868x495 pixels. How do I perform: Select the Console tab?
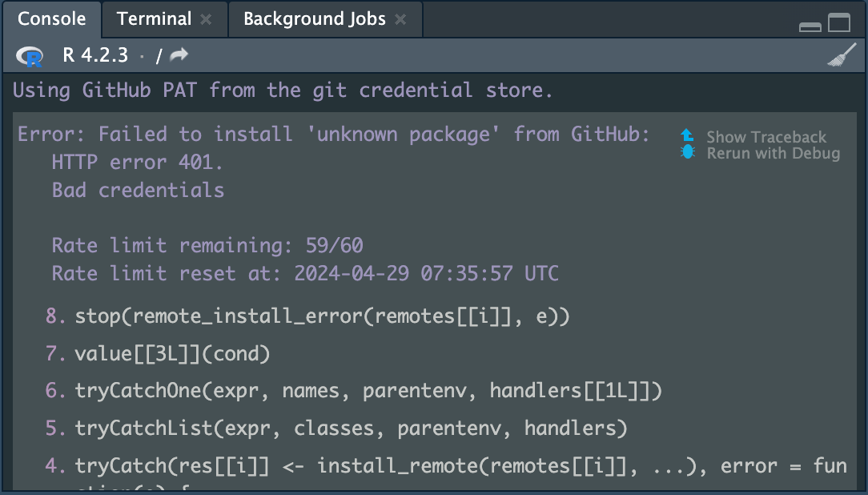[51, 18]
